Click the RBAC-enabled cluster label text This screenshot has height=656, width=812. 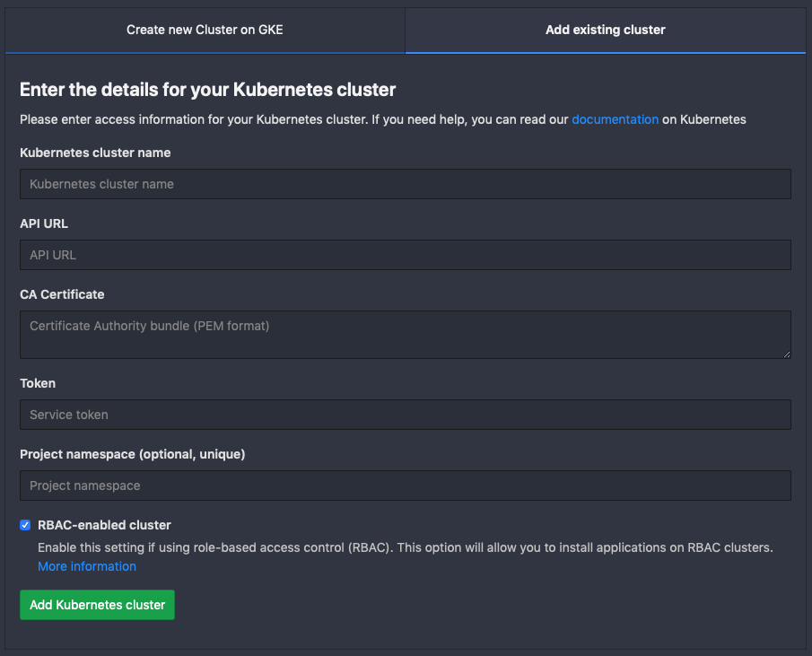coord(104,525)
